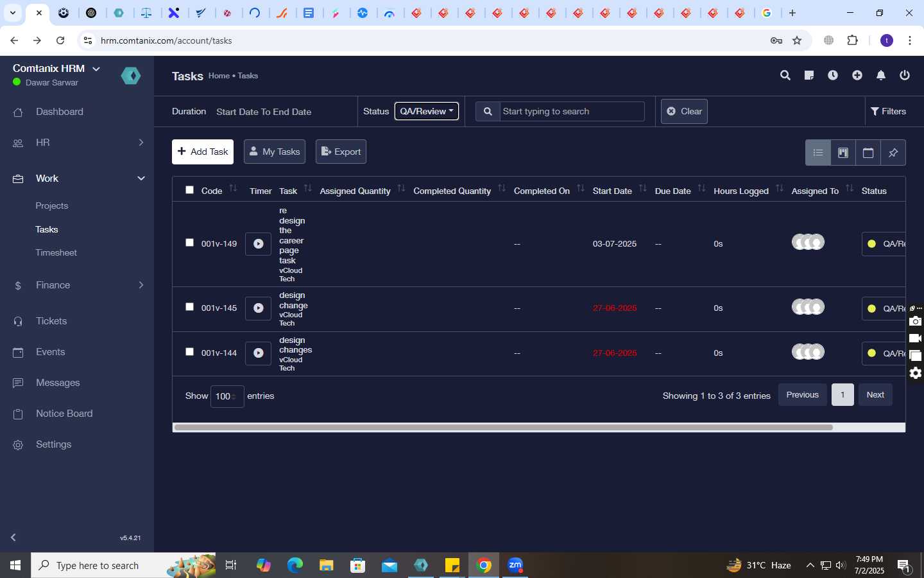Start timer for task 001v-145

point(258,308)
